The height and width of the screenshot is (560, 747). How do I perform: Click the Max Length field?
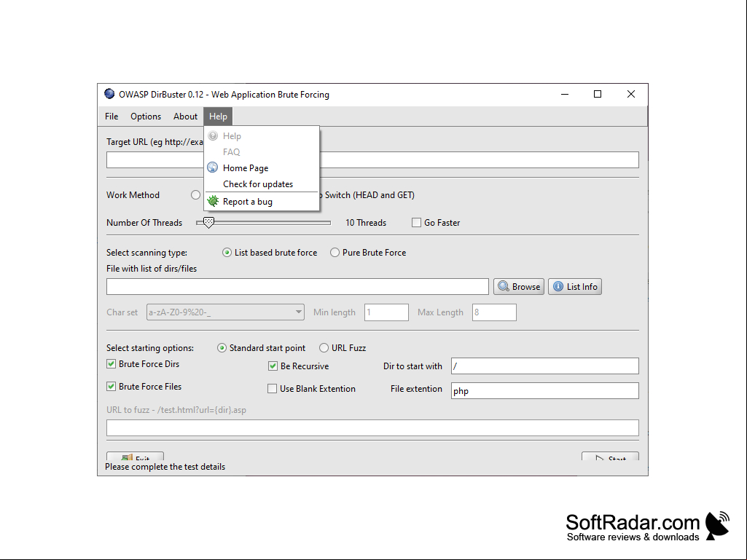tap(495, 312)
